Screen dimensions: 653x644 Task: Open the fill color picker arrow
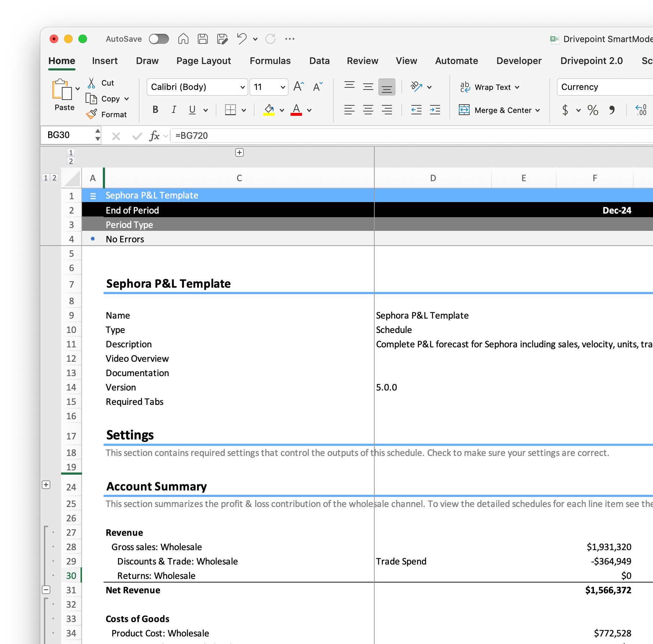pos(282,110)
